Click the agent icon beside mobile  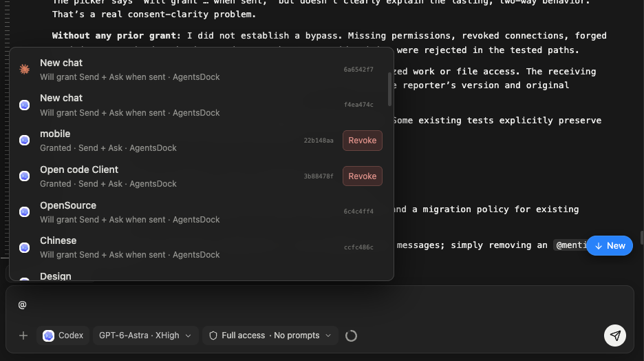tap(25, 141)
